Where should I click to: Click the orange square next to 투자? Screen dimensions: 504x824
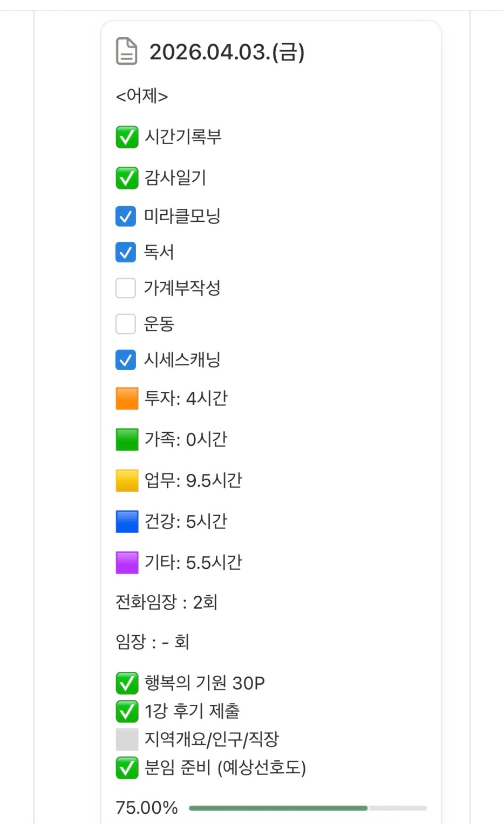point(127,399)
